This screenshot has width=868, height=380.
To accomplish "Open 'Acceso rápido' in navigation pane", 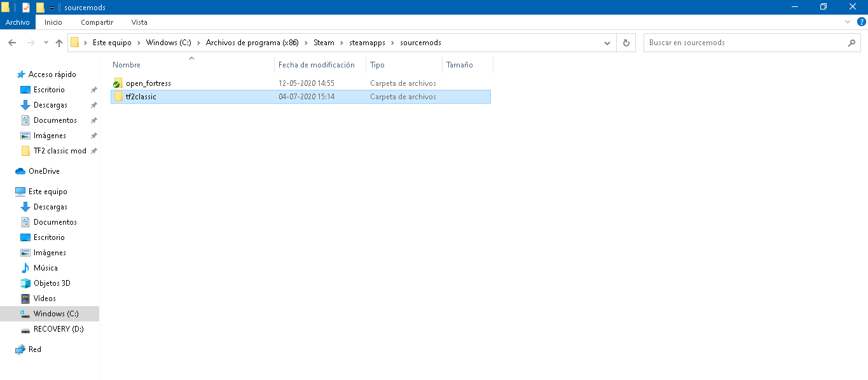I will point(52,74).
